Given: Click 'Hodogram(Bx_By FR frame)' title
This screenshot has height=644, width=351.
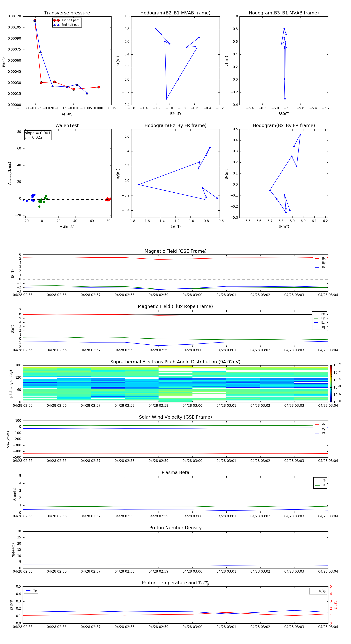Looking at the screenshot, I should click(284, 125).
